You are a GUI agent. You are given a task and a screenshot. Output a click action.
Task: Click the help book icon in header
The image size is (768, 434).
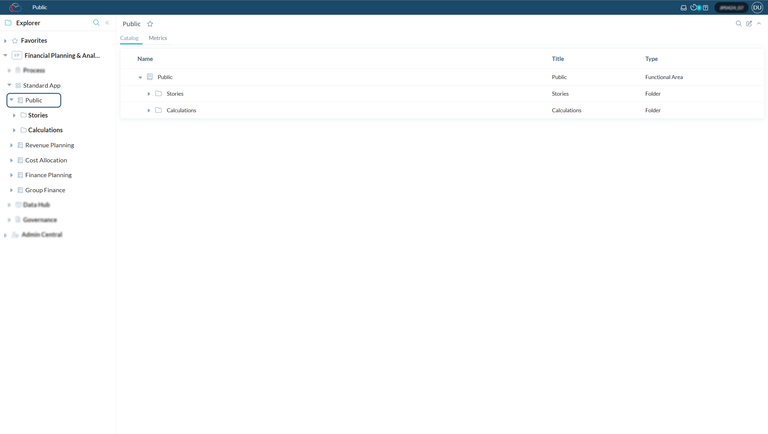705,7
